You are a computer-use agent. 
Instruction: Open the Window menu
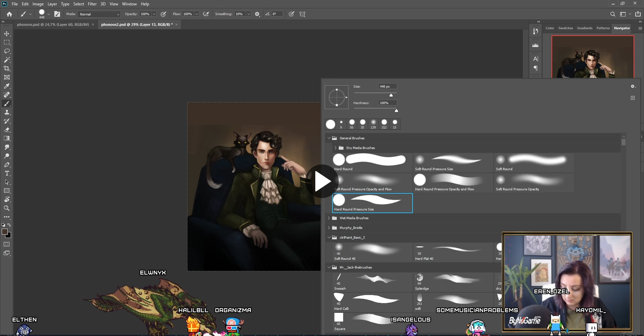point(129,4)
